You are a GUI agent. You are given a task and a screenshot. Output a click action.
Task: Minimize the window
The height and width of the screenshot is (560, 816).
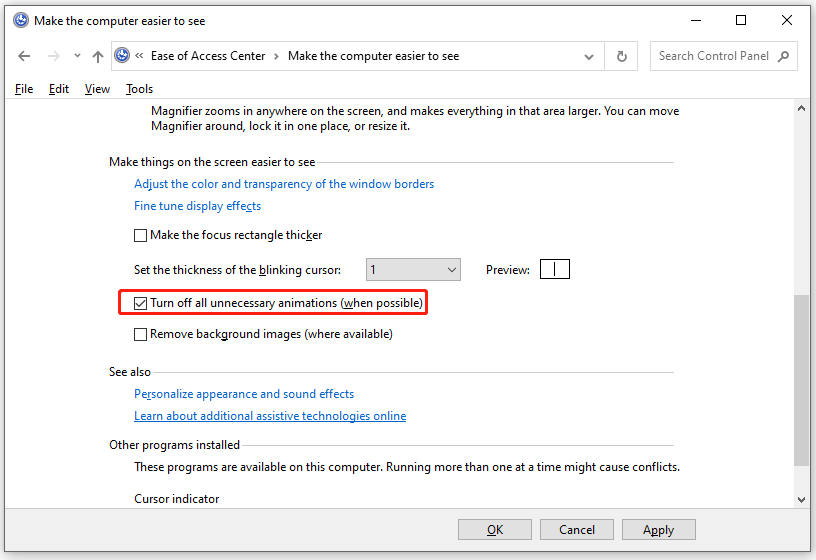(x=696, y=20)
